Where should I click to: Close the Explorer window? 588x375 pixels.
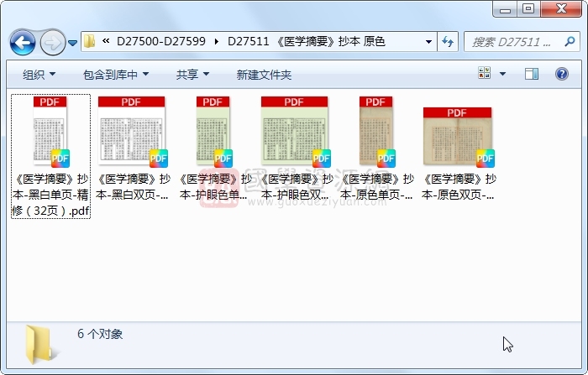click(561, 9)
